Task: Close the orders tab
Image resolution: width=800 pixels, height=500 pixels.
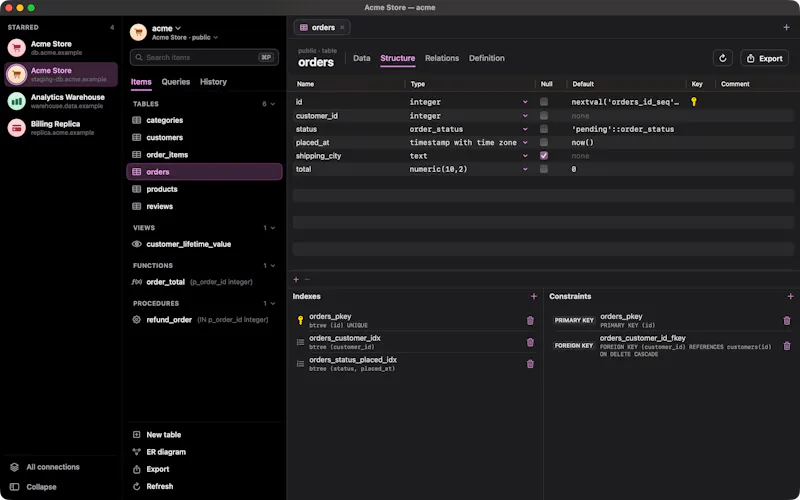Action: [342, 28]
